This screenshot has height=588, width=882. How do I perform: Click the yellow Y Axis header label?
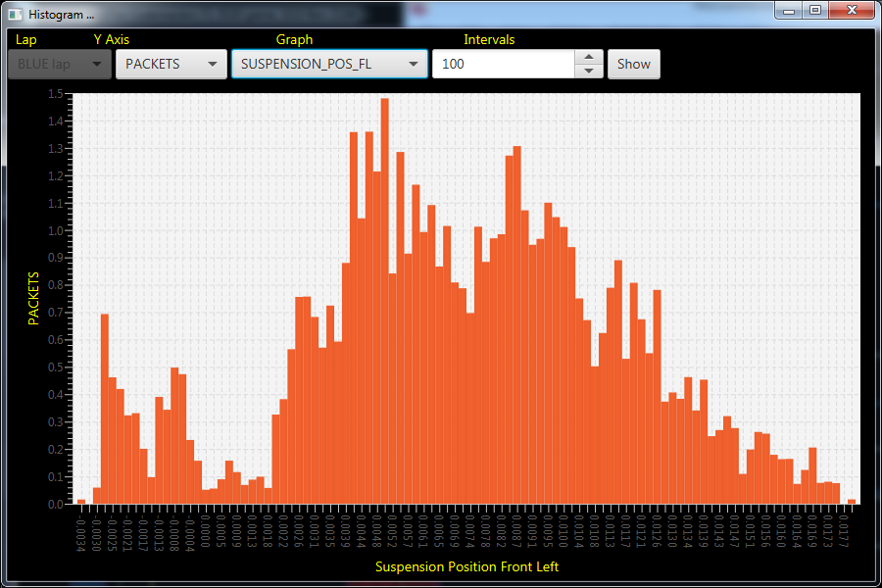(x=111, y=39)
